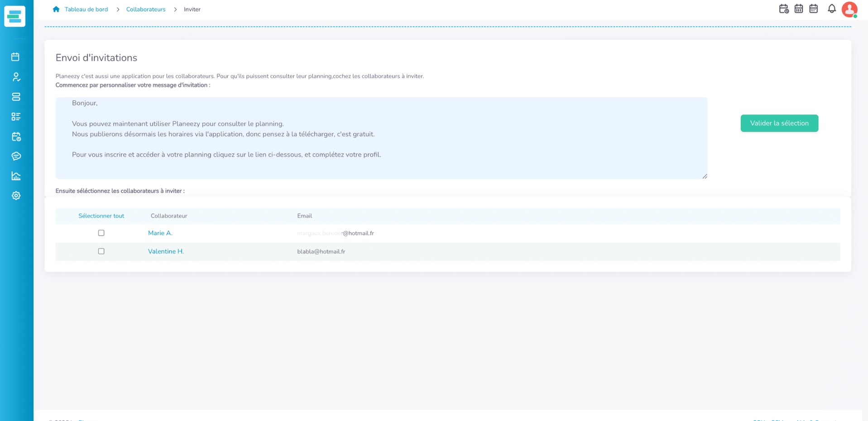Open the user avatar menu
This screenshot has height=421, width=868.
[x=849, y=9]
